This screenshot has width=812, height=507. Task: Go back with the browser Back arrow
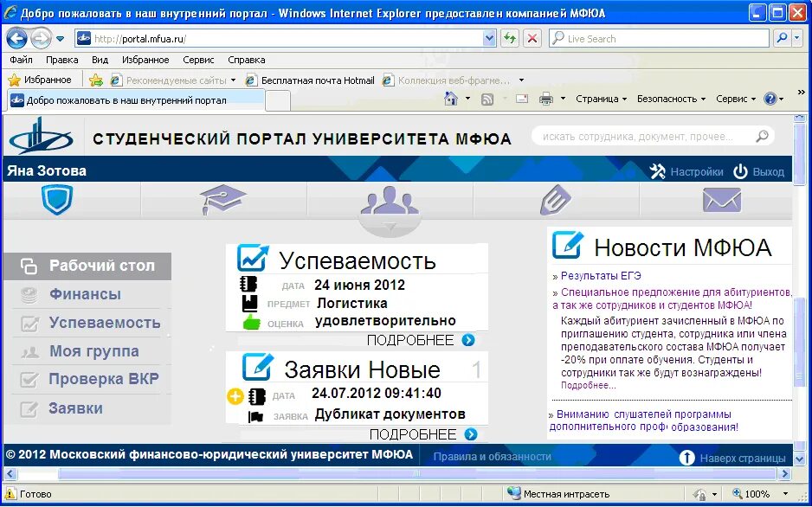click(x=17, y=38)
